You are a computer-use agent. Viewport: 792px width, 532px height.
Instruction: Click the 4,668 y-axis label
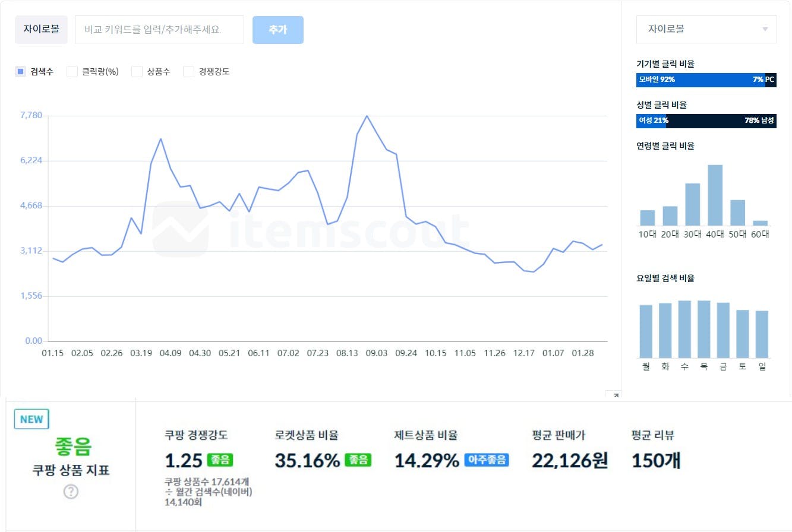31,205
